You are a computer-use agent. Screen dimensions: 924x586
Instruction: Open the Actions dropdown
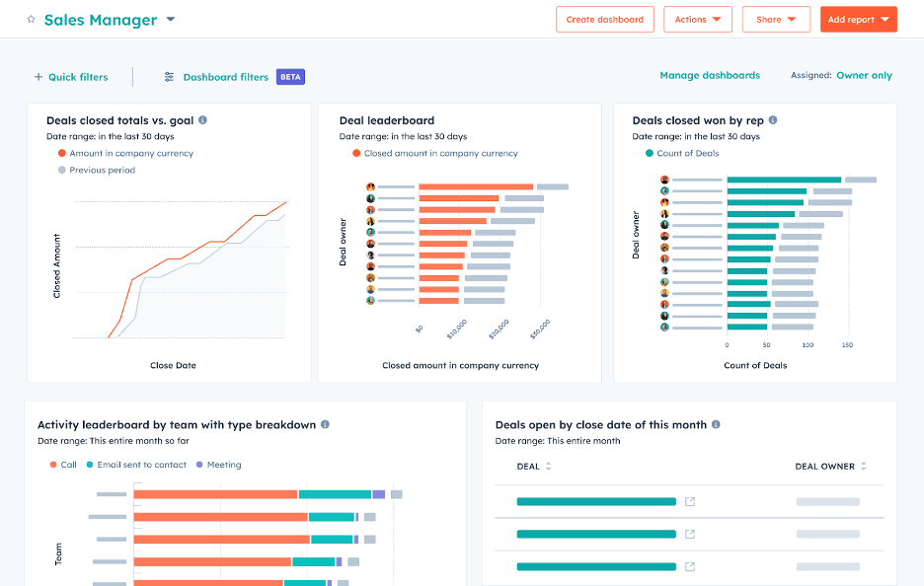pos(698,19)
